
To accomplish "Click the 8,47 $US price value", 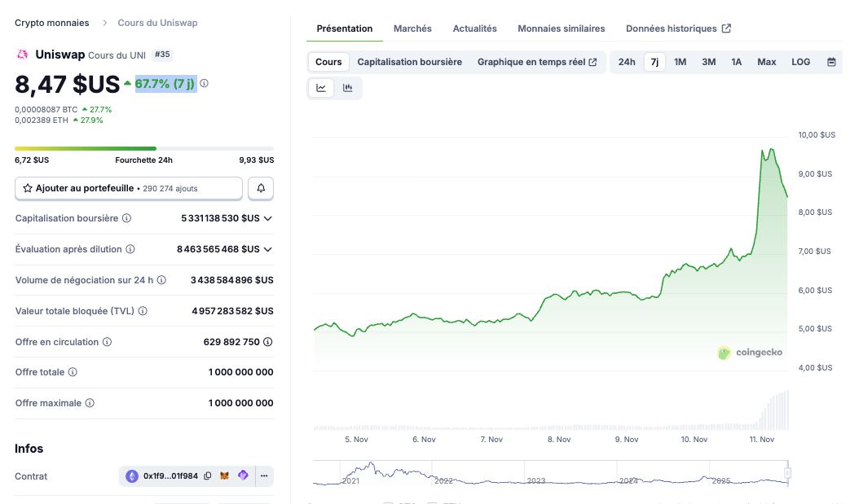I will 67,84.
